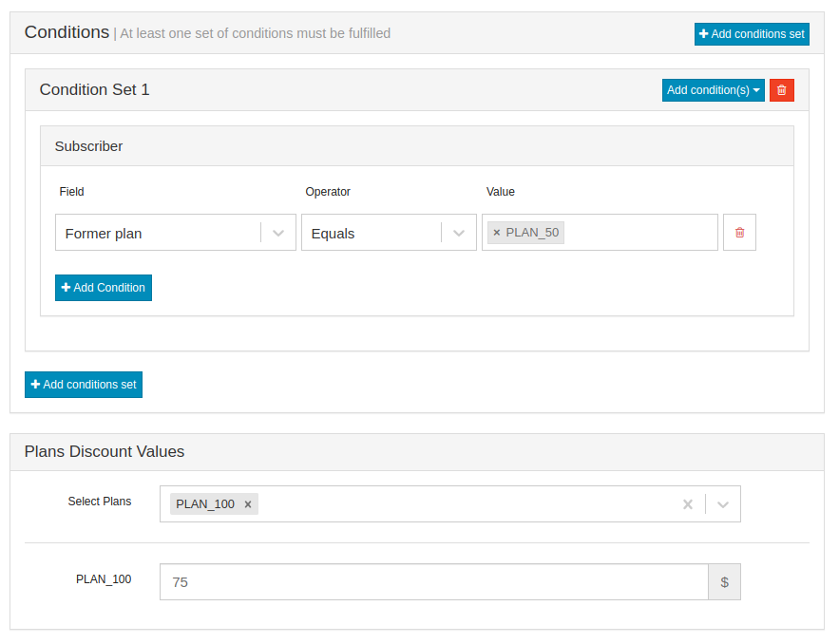The image size is (839, 644).
Task: Open the Former plan field dropdown
Action: pyautogui.click(x=176, y=232)
